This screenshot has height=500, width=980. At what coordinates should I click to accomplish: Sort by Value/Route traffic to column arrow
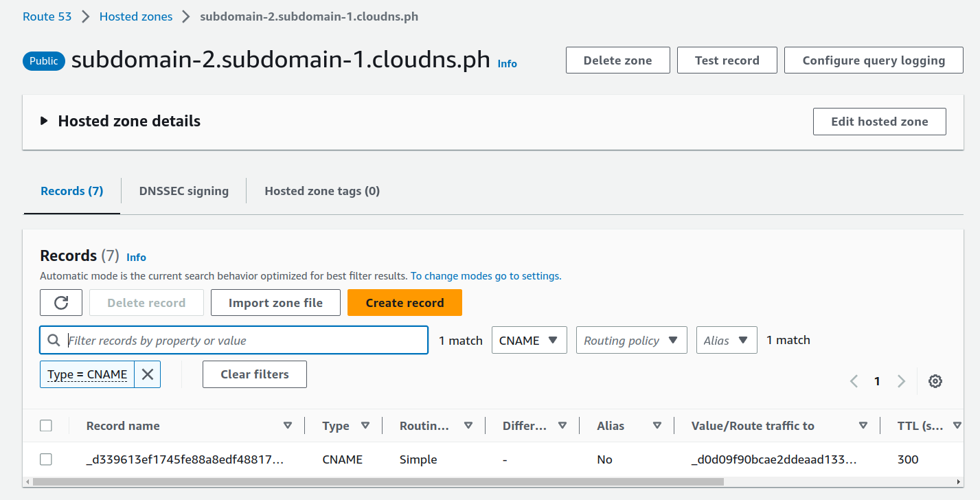863,426
